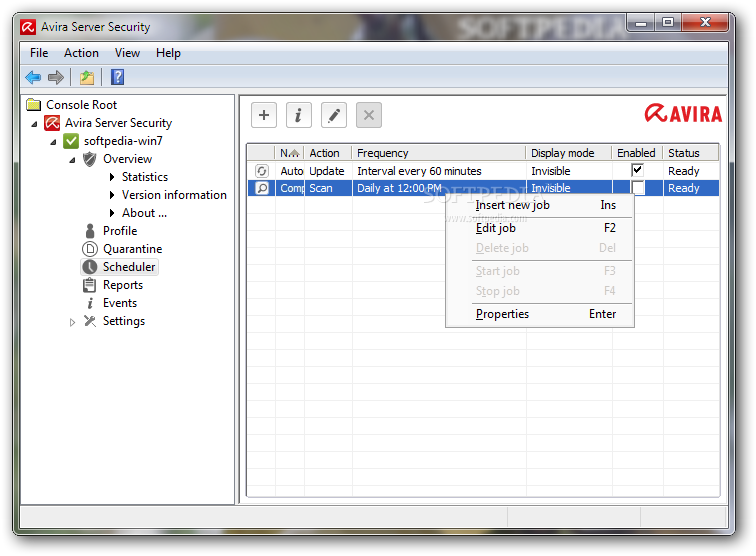756x556 pixels.
Task: Check Enabled for the Daily Scan job
Action: tap(637, 188)
